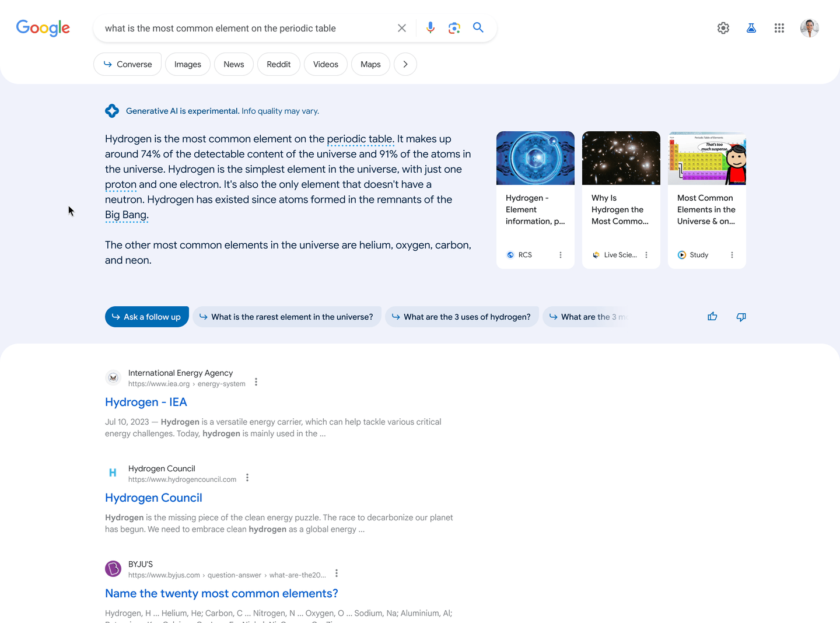The image size is (840, 623).
Task: Give a thumbs down to the AI answer
Action: (x=741, y=317)
